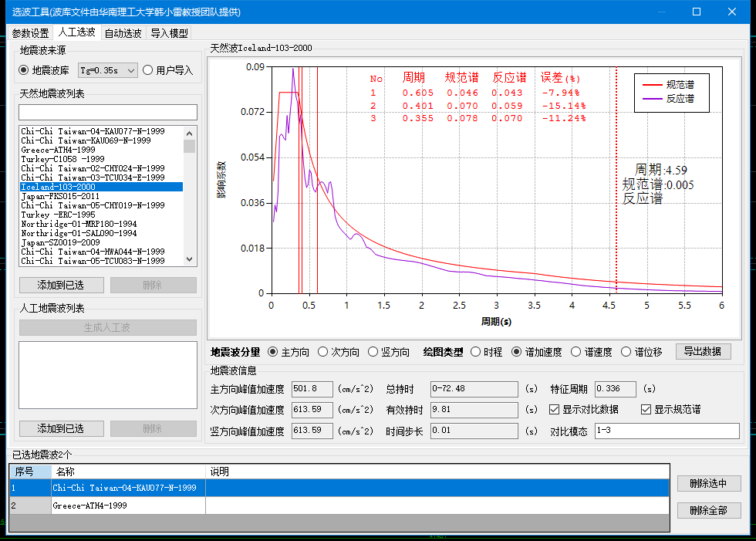Click the 添加到已选 button under natural waves
This screenshot has width=756, height=541.
tap(60, 285)
